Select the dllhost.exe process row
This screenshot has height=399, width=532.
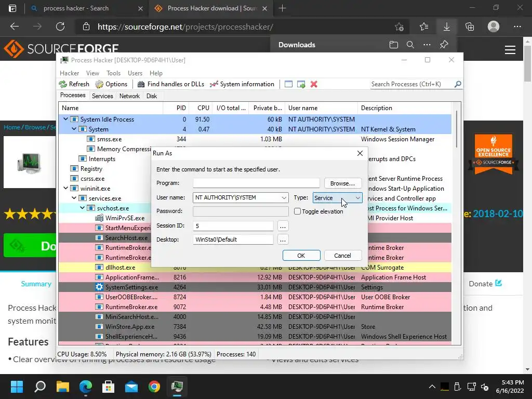pos(255,268)
